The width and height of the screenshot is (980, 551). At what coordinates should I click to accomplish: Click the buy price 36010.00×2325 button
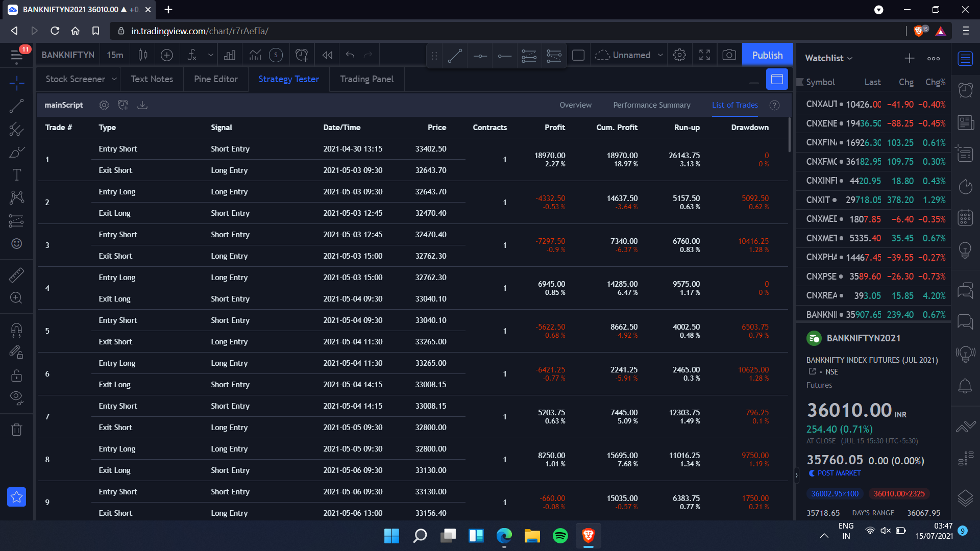pos(899,494)
